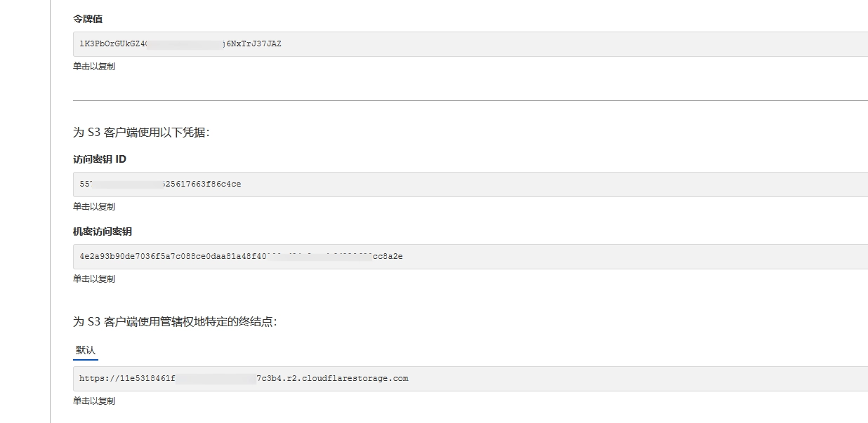Click the 令牌值 heading label

[x=88, y=19]
